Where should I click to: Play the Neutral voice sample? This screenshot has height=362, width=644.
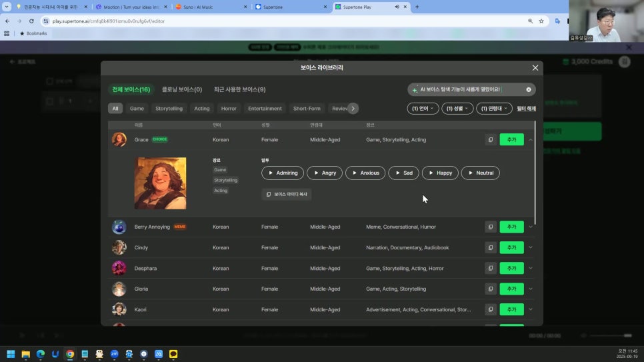coord(481,173)
